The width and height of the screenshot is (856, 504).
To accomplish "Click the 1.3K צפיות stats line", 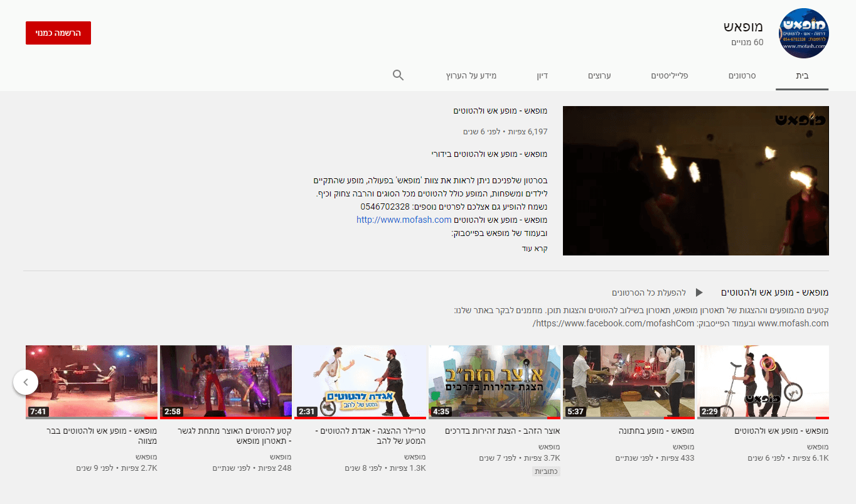I will (x=385, y=468).
